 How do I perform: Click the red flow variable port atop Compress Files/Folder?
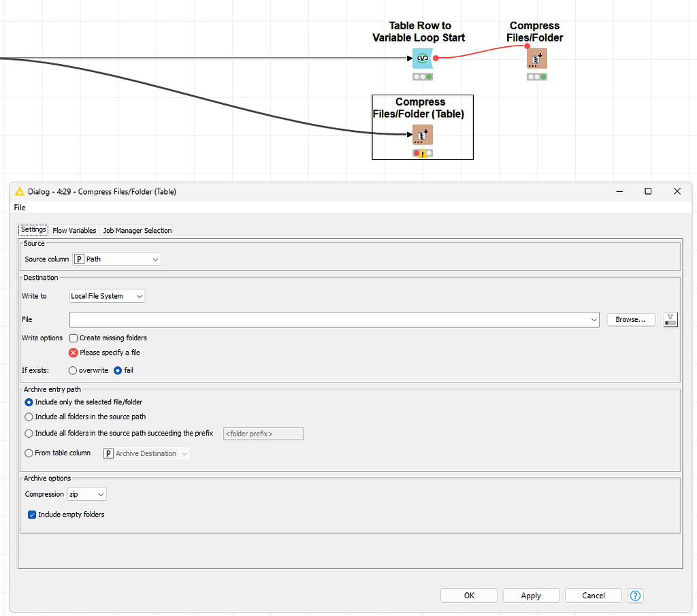coord(528,46)
